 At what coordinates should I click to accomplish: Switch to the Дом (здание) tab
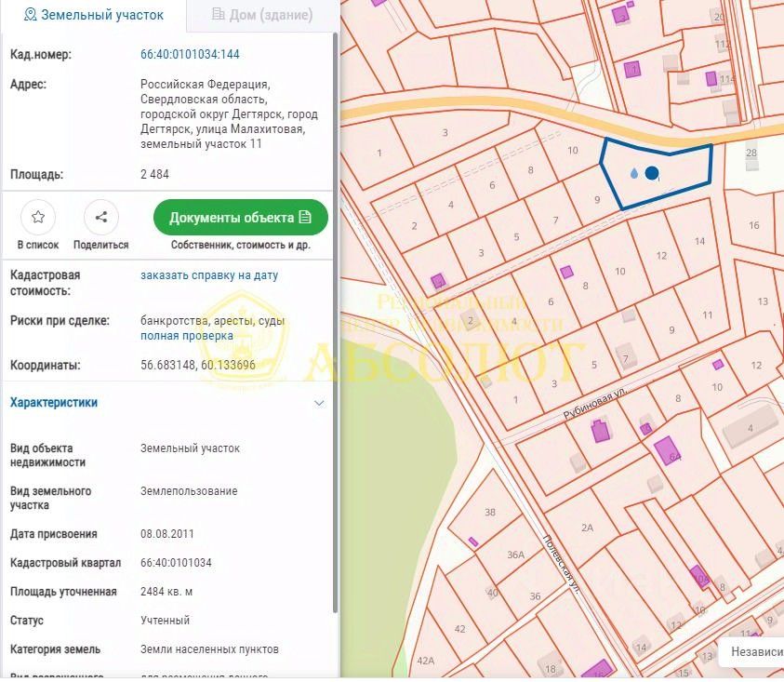[263, 15]
